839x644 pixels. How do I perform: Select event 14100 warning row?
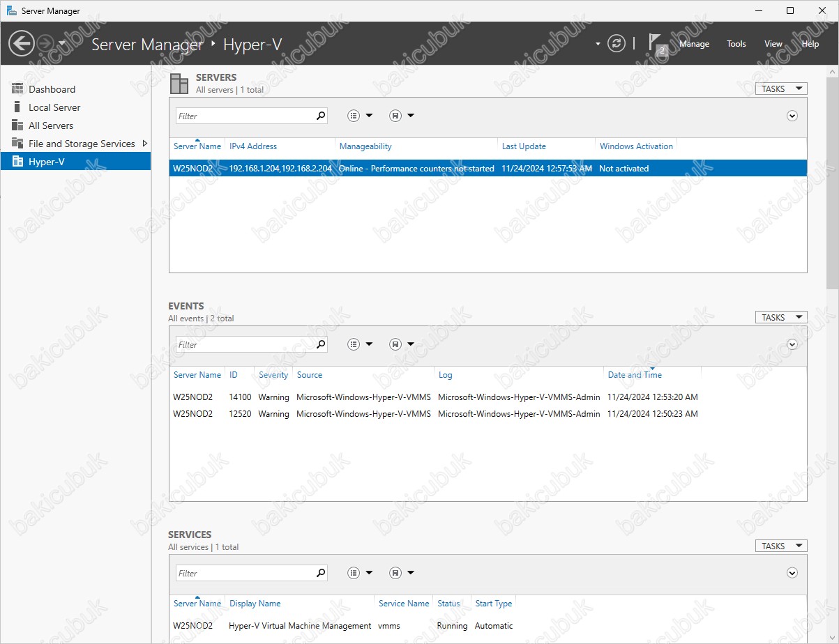pos(488,397)
